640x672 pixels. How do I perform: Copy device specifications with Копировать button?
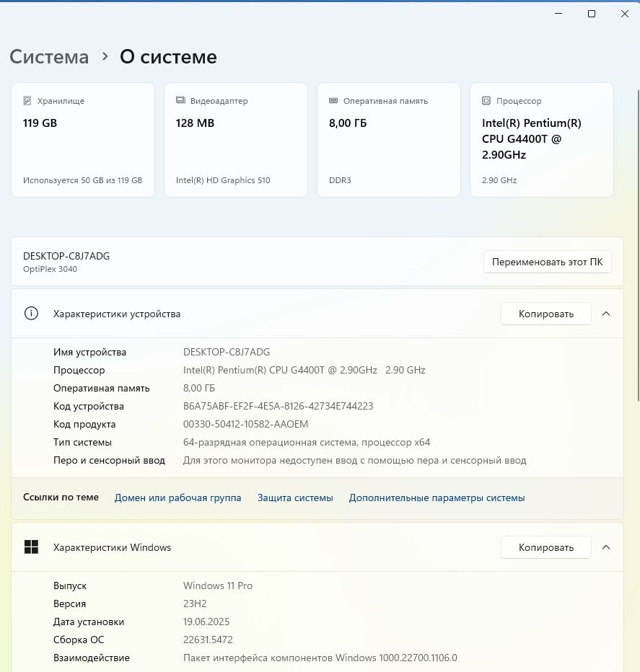[x=546, y=314]
